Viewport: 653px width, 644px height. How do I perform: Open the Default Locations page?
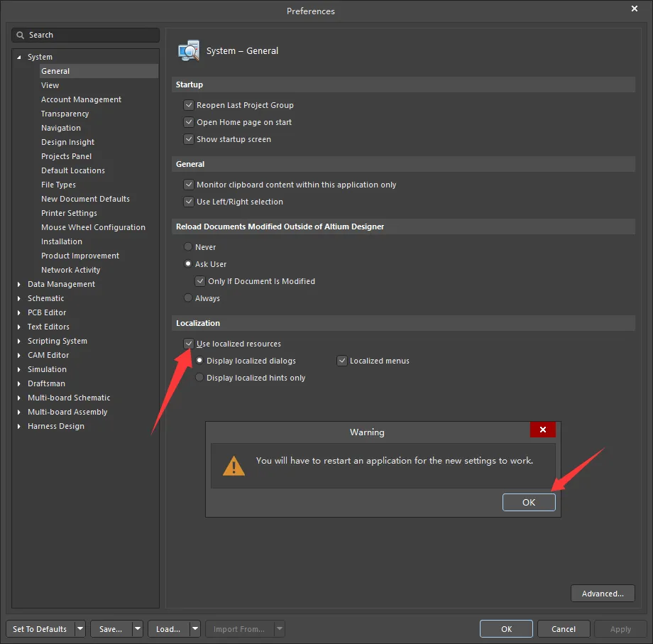[73, 170]
